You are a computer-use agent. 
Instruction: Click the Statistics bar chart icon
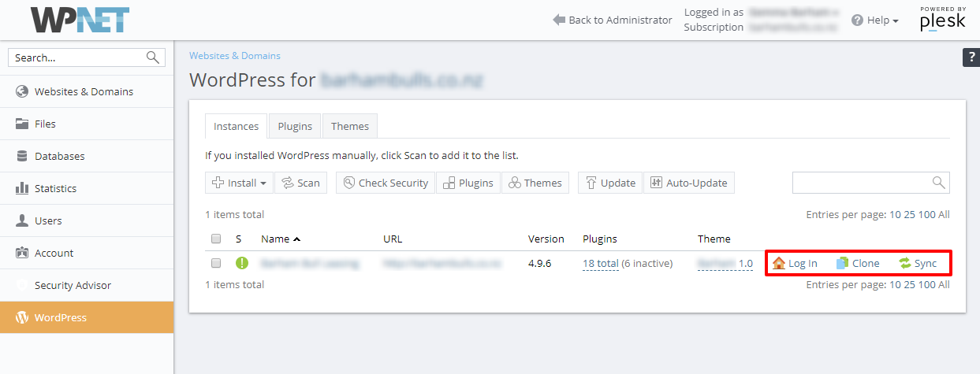pos(22,188)
